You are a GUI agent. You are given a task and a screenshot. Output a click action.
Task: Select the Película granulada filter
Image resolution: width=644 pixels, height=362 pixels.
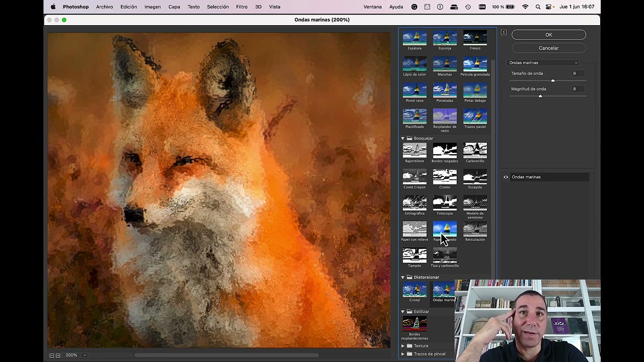475,64
